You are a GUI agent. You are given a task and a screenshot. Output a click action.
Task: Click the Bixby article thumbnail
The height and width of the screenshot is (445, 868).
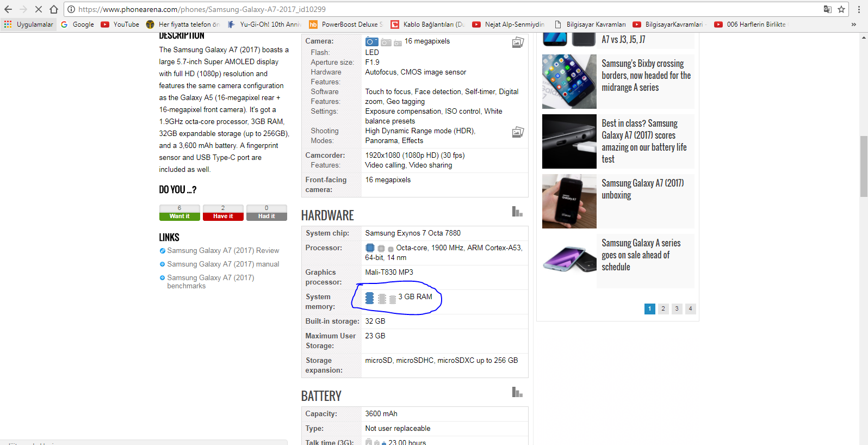(x=569, y=82)
